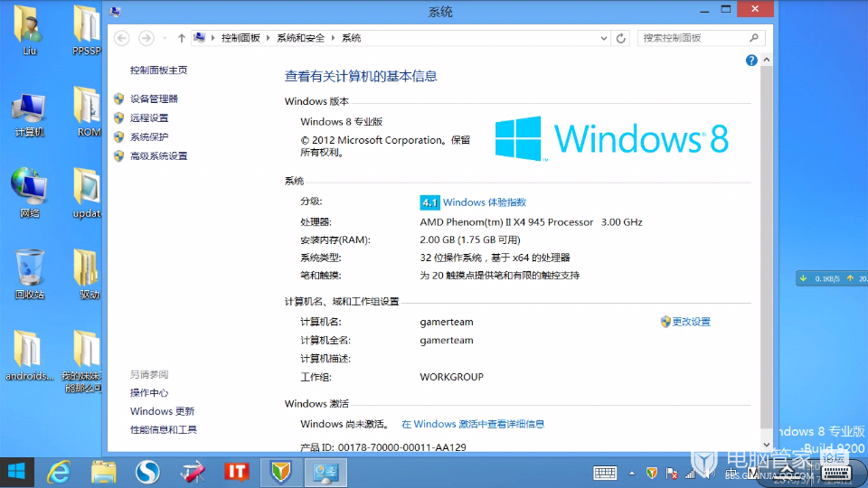Open 高级系统设置 link
The image size is (868, 488).
(x=159, y=156)
